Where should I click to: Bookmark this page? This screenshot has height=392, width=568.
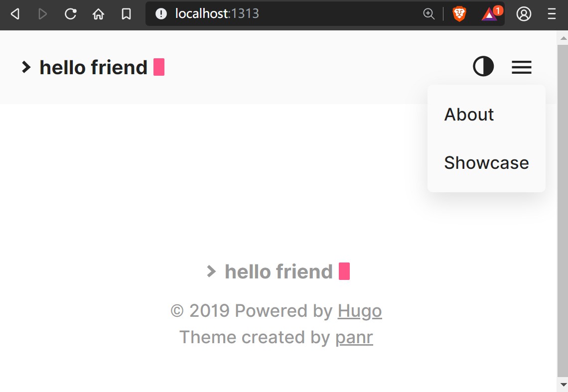click(x=127, y=14)
